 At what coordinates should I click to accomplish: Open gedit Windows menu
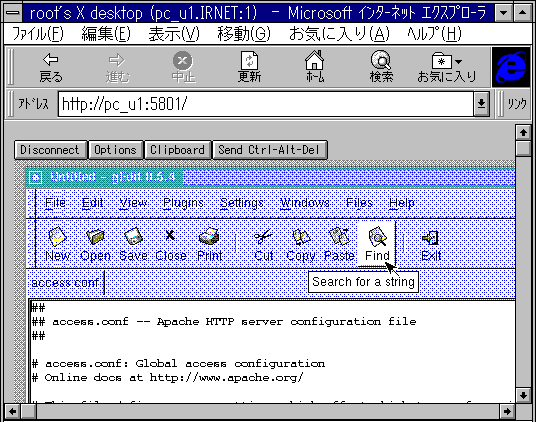point(305,203)
